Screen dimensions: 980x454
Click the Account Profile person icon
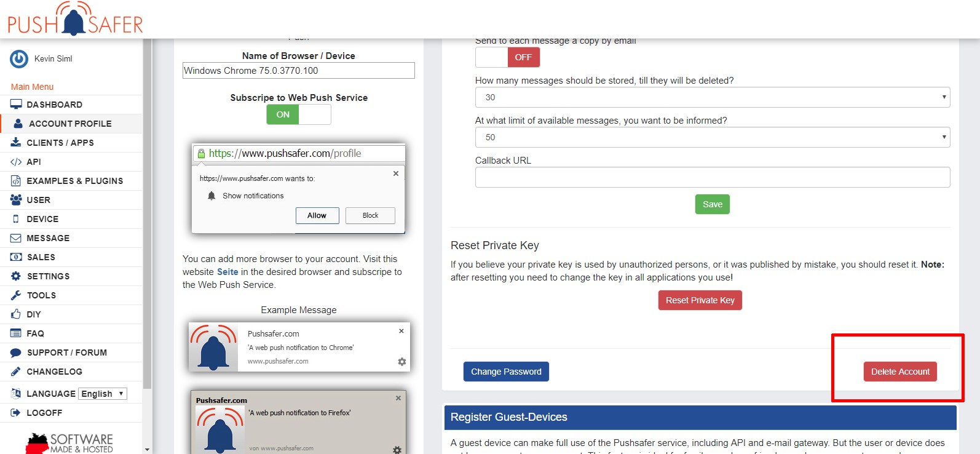(18, 124)
